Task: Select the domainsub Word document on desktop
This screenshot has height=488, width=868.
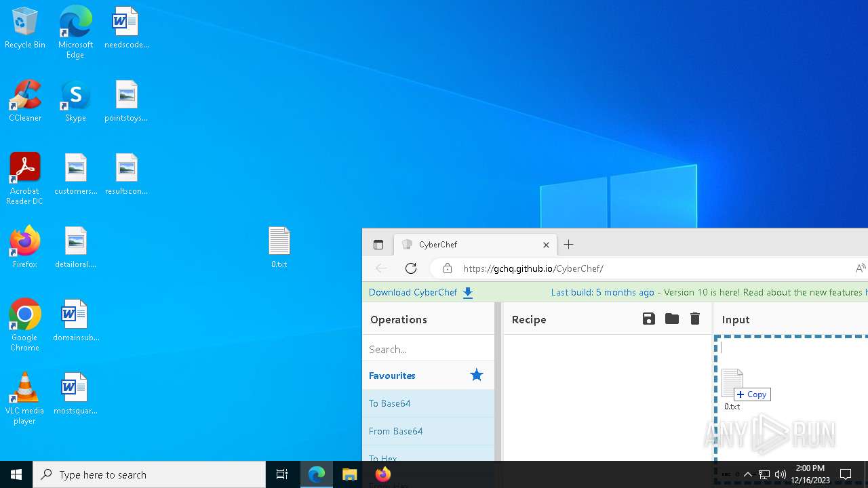Action: 75,321
